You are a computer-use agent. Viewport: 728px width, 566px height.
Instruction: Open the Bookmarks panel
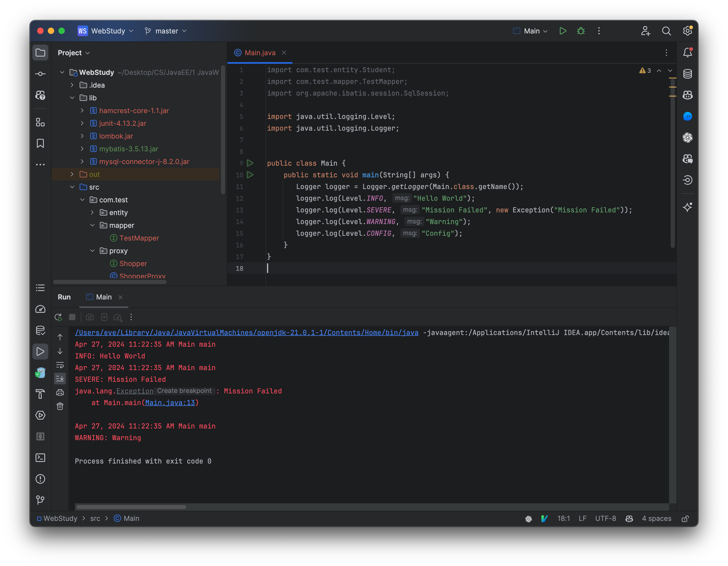point(40,143)
